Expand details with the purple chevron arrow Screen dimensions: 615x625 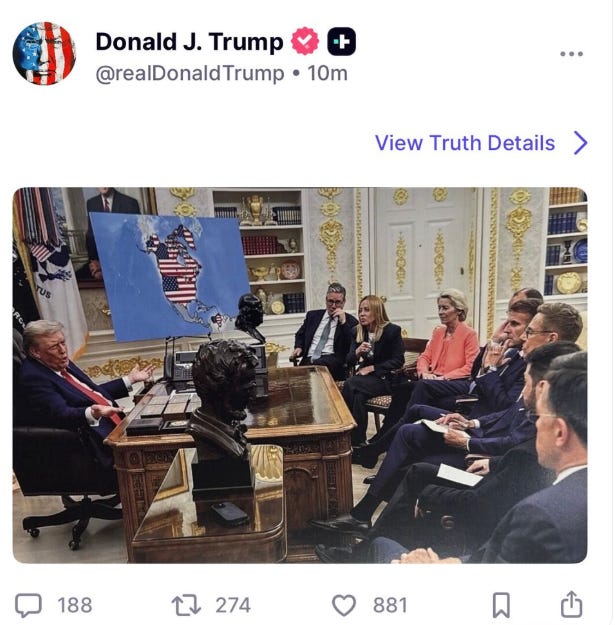click(581, 143)
